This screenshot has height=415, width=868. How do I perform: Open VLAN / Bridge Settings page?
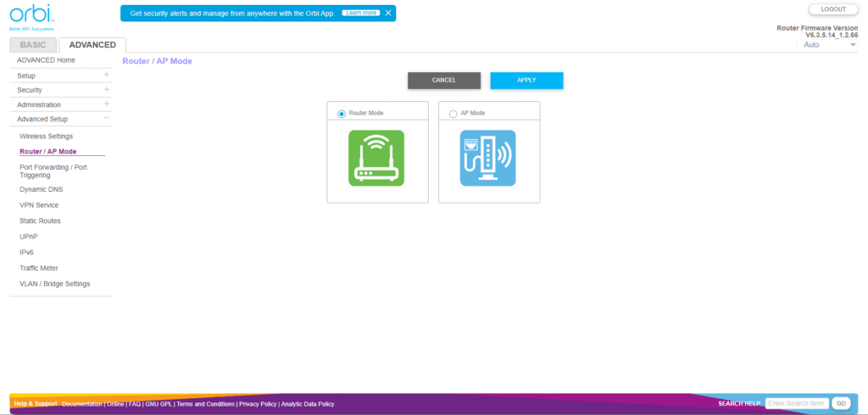coord(54,283)
